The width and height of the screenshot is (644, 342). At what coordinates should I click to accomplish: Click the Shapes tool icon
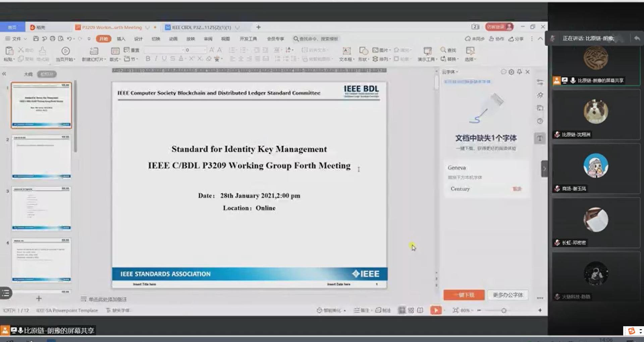point(363,51)
